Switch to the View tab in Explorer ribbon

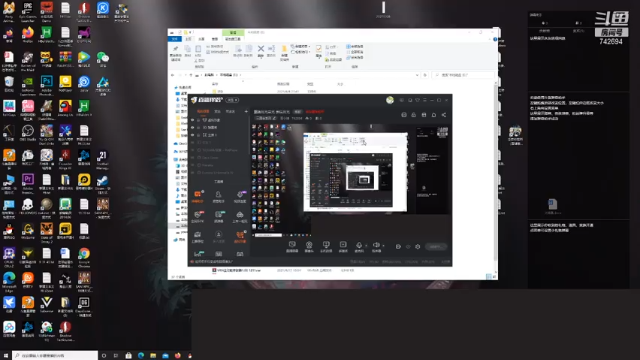[215, 39]
